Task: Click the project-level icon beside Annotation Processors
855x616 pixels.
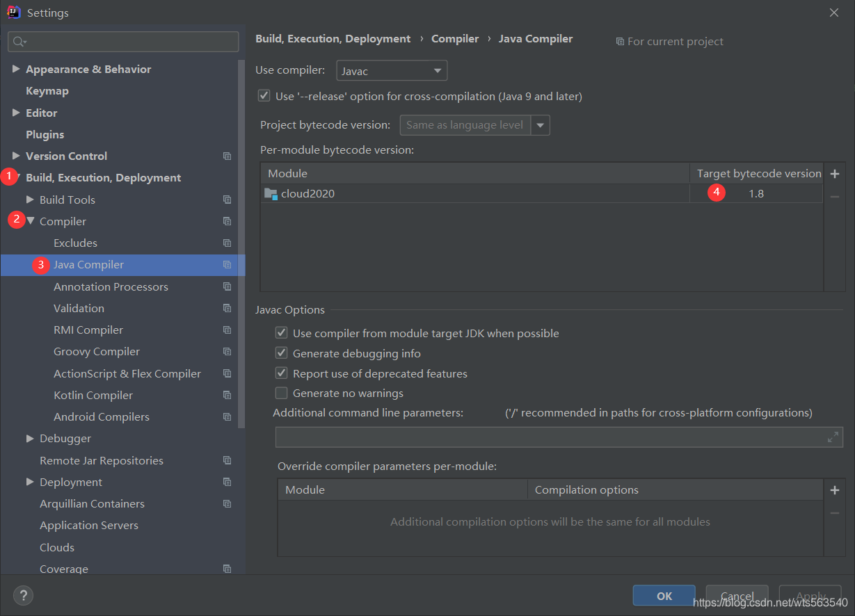Action: tap(227, 286)
